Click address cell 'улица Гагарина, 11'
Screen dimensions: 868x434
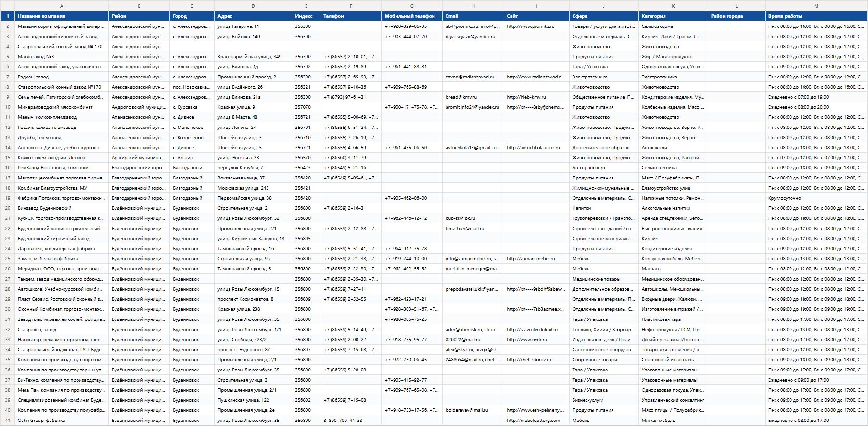pos(253,26)
